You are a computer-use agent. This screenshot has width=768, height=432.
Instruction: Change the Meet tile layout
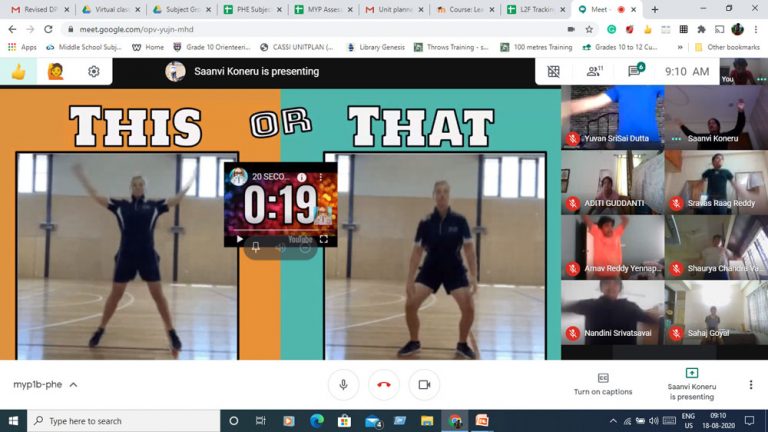pyautogui.click(x=554, y=71)
